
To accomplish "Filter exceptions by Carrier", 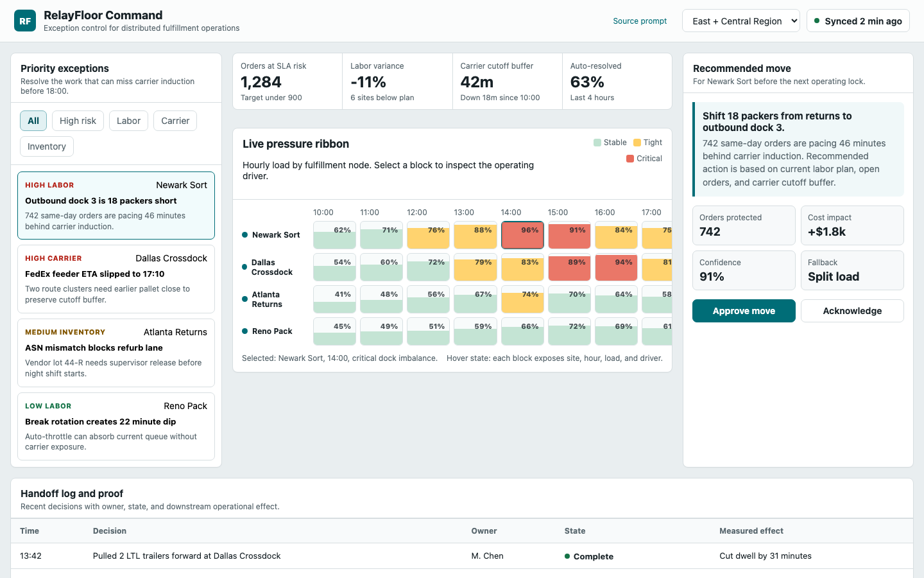I will (175, 121).
